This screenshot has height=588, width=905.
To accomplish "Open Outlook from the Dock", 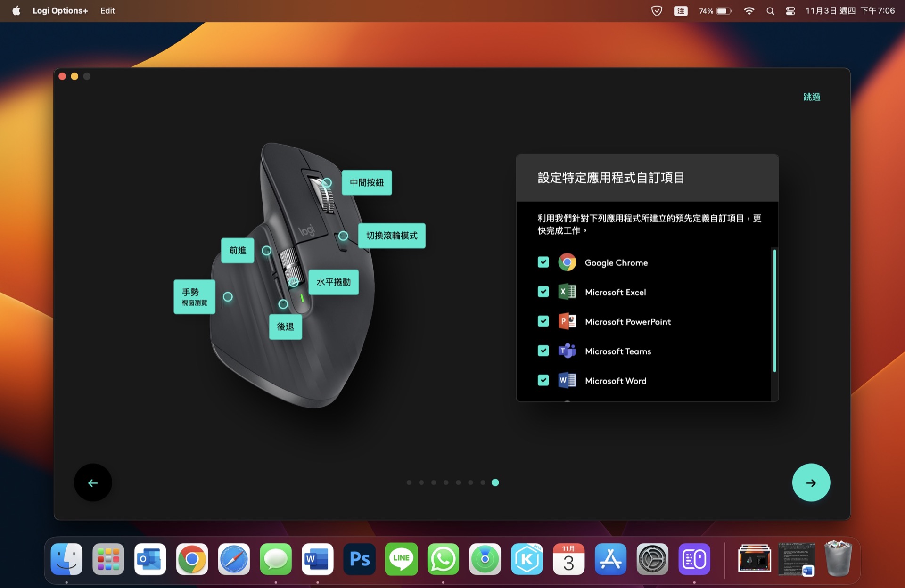I will pos(150,559).
